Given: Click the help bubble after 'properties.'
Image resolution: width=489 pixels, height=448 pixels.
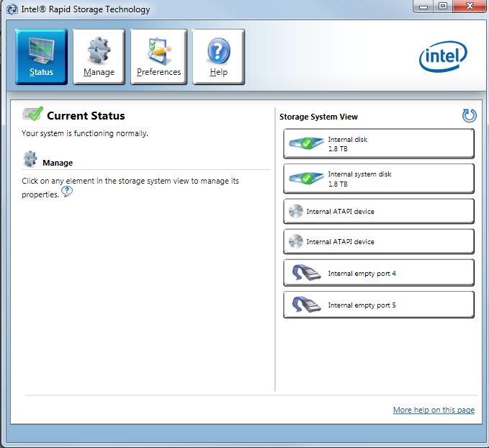Looking at the screenshot, I should click(67, 192).
